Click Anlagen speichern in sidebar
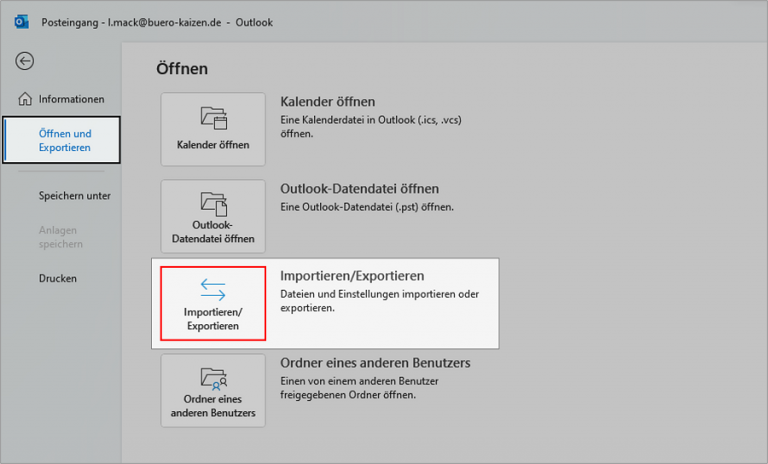This screenshot has width=768, height=464. click(x=61, y=237)
